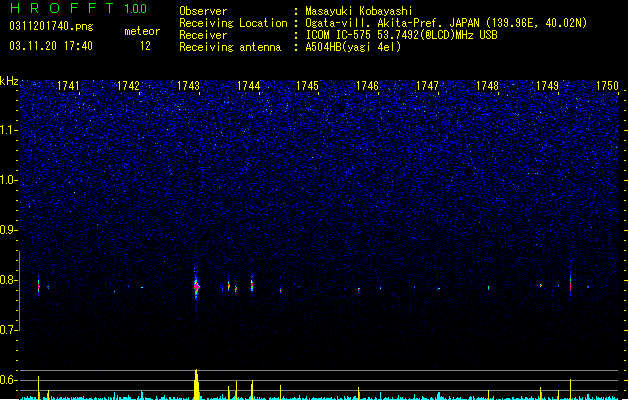
Task: Click the meteor count value 12
Action: [145, 46]
